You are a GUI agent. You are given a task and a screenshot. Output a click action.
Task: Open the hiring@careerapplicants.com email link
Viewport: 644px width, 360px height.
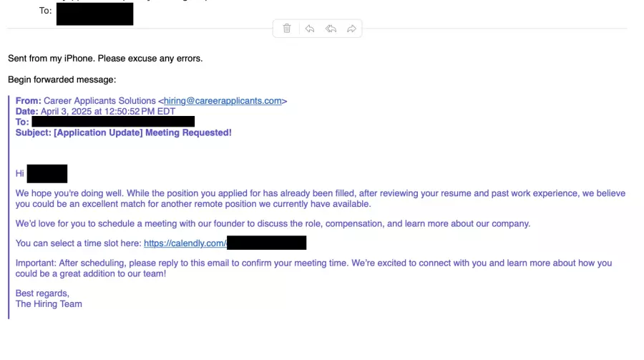(x=223, y=101)
